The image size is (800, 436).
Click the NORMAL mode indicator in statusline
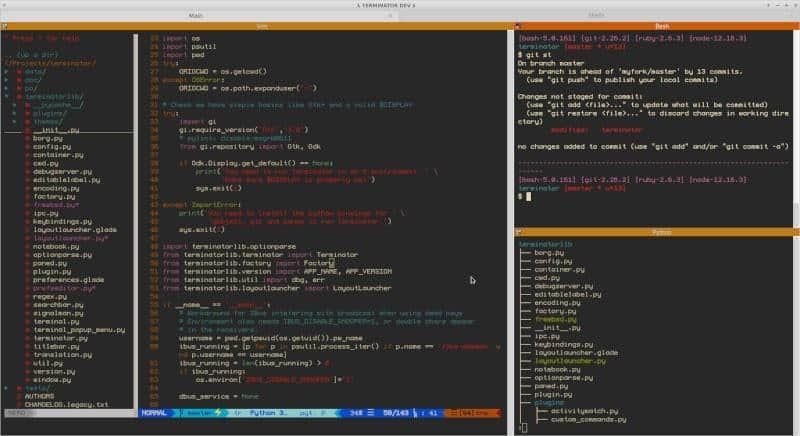coord(154,412)
